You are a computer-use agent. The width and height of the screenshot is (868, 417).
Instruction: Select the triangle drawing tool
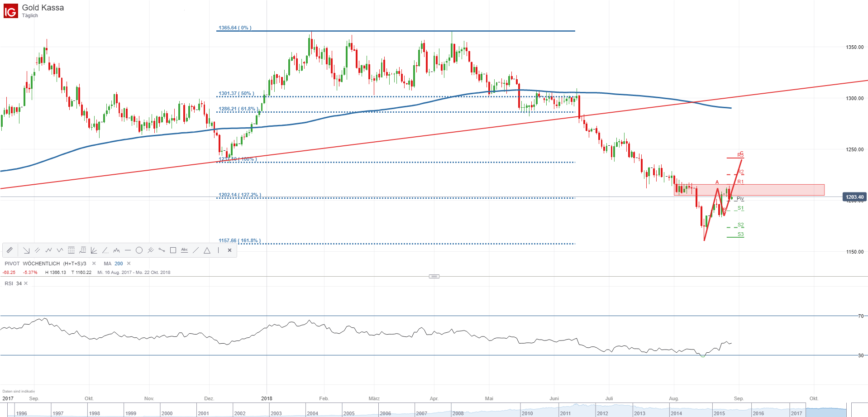[x=207, y=250]
